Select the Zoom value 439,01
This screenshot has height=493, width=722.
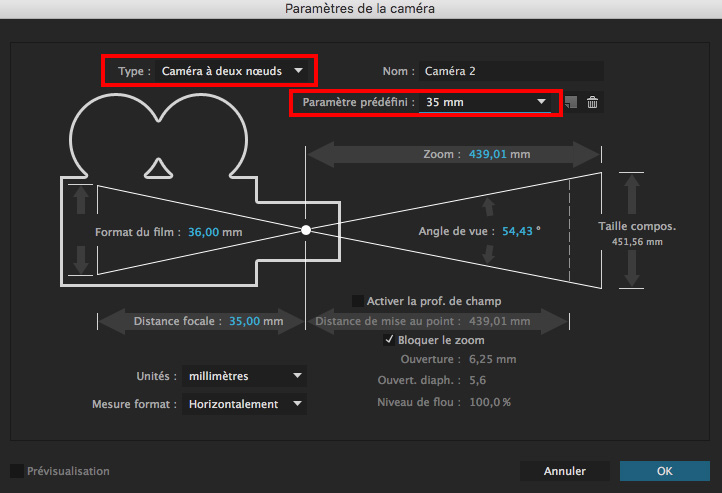tap(485, 155)
